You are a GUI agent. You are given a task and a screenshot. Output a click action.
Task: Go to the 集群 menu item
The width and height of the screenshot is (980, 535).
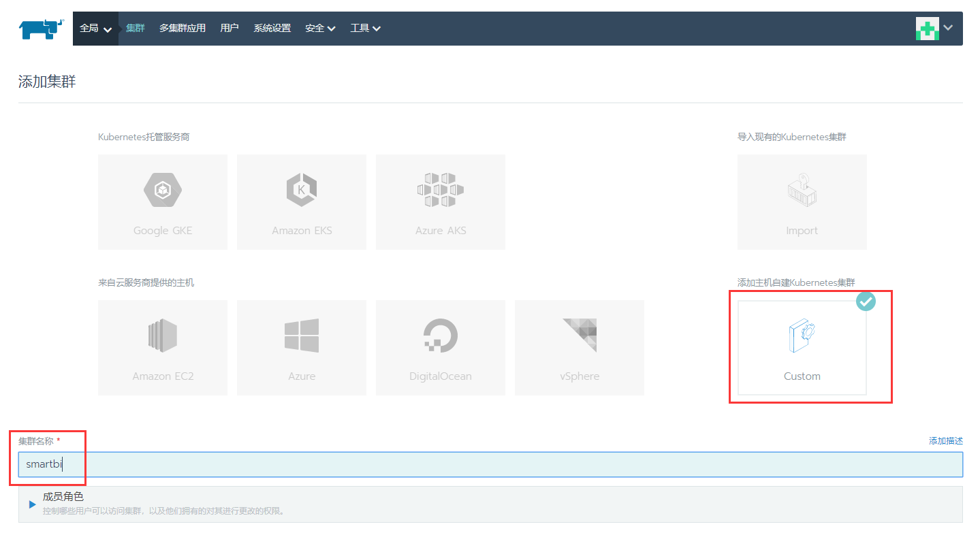point(136,29)
